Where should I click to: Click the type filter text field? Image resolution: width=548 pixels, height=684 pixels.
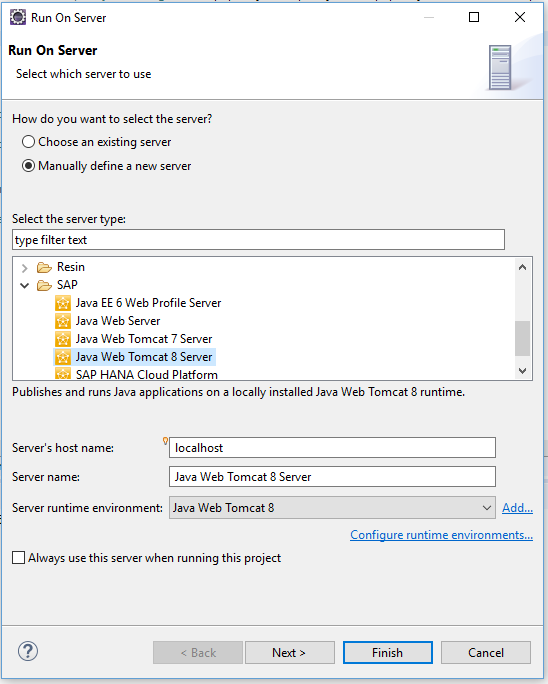[258, 239]
